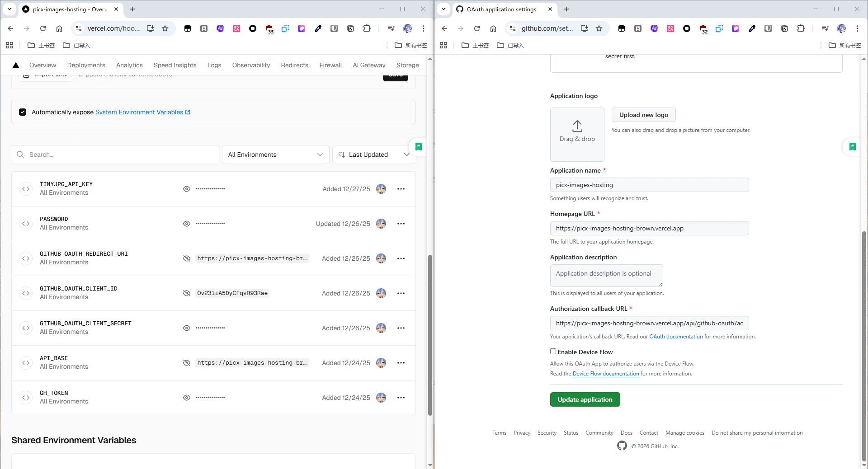This screenshot has height=469, width=868.
Task: Click the code icon for TINYJPG_API_KEY variable
Action: 26,189
